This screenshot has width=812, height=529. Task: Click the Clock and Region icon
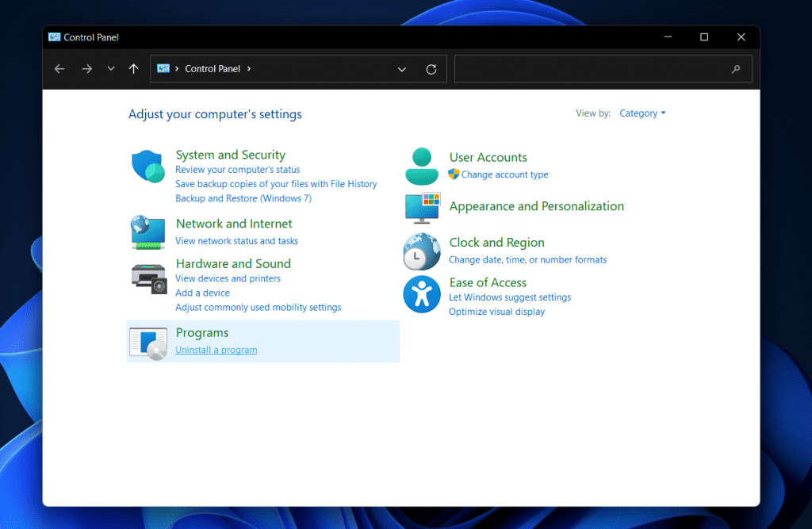coord(422,251)
